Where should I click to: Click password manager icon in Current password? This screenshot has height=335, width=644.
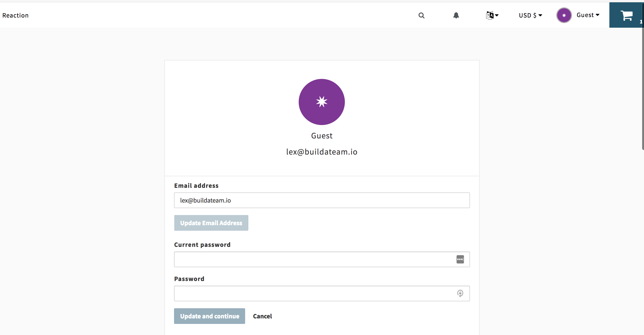click(x=460, y=259)
